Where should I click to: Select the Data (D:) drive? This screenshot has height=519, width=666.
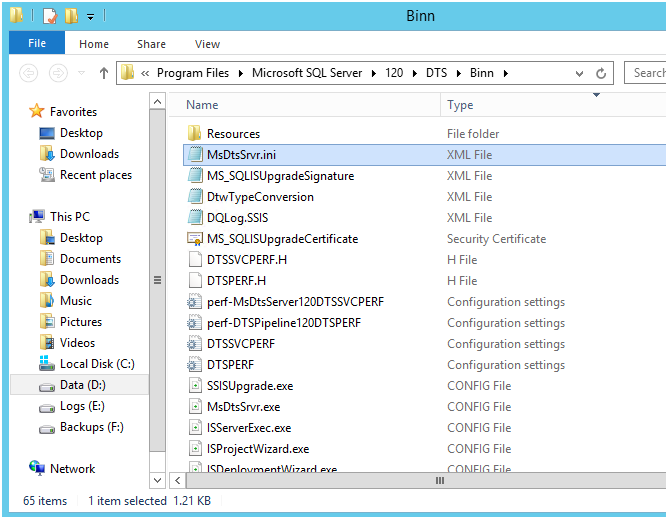pos(83,385)
